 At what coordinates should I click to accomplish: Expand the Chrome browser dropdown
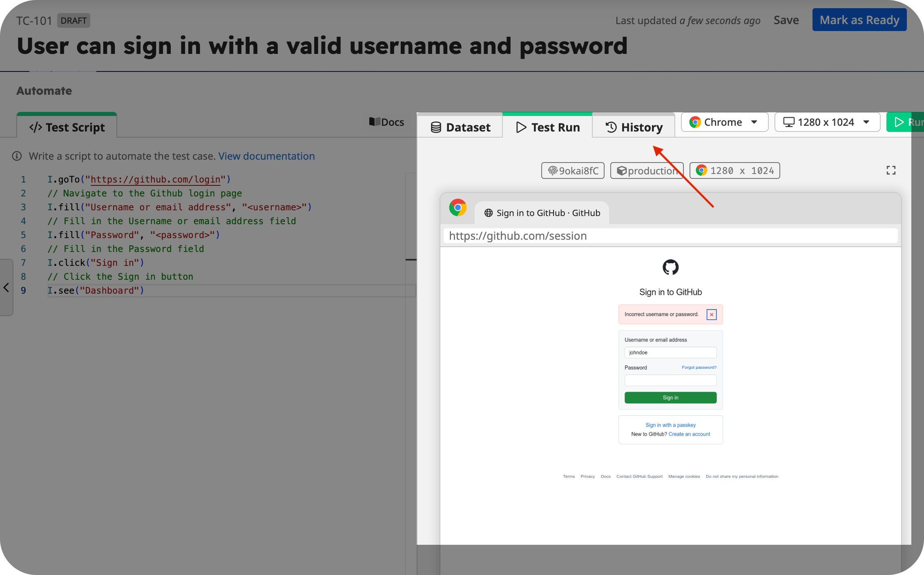(725, 122)
